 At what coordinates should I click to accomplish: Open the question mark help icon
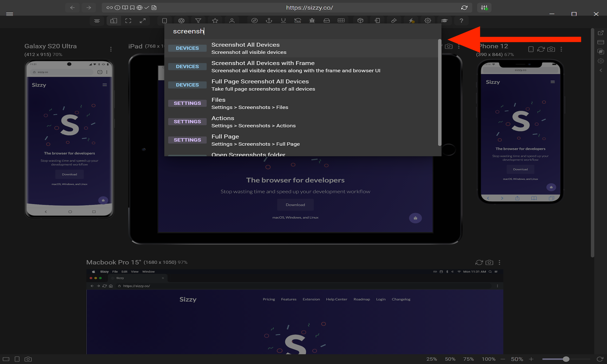tap(461, 21)
